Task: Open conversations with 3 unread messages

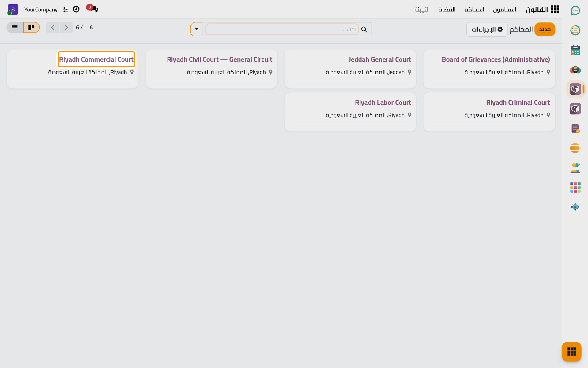Action: pyautogui.click(x=93, y=8)
